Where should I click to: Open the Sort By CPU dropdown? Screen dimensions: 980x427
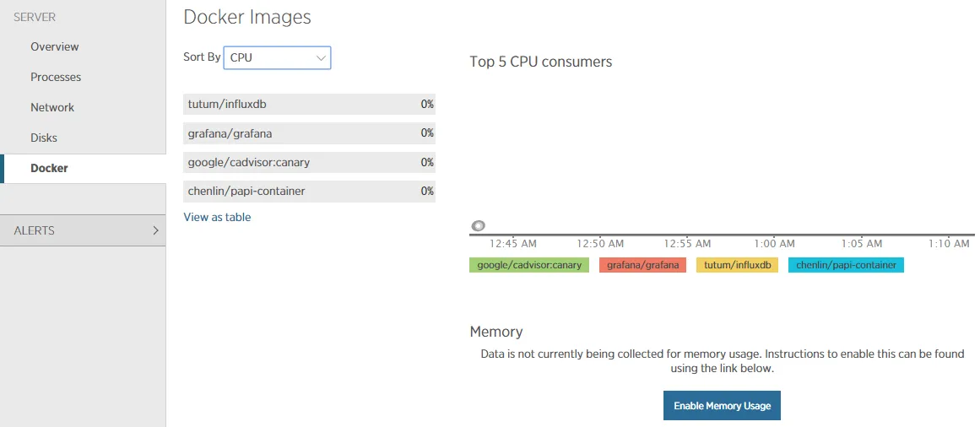[x=277, y=57]
